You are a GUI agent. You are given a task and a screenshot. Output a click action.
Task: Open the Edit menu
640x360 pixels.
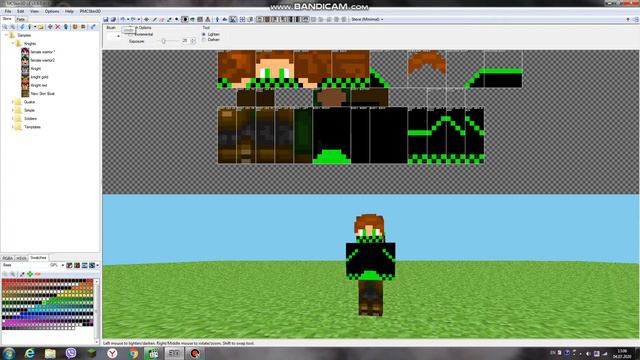(x=20, y=11)
